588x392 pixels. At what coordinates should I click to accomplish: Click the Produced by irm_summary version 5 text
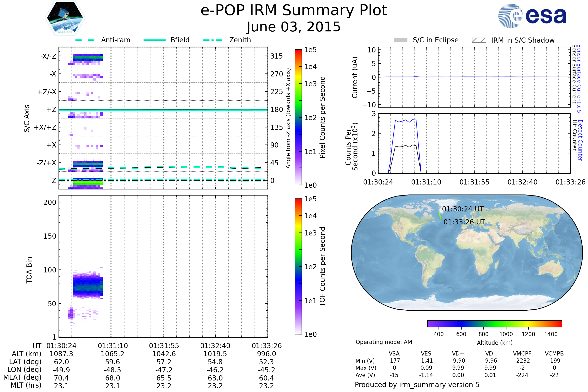click(x=417, y=385)
